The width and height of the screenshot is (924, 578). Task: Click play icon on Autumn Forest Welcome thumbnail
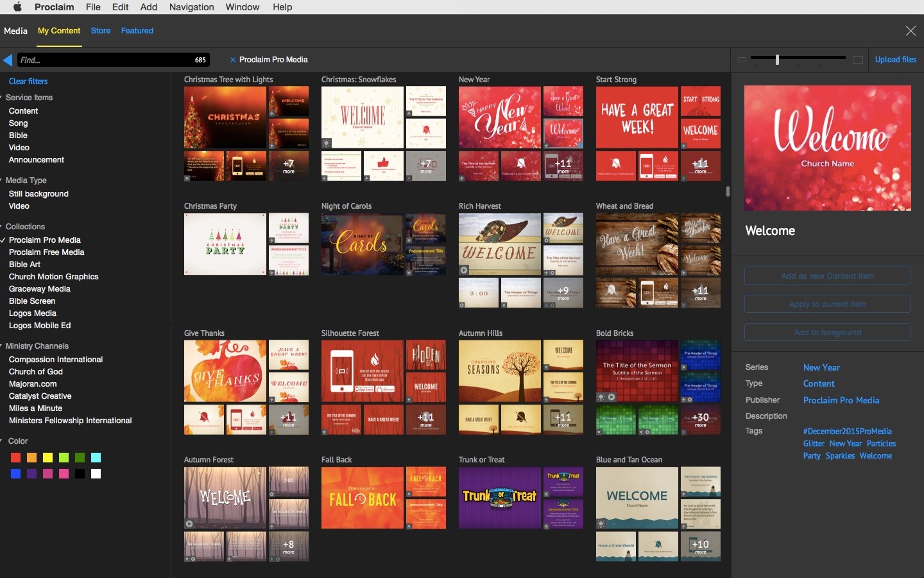[189, 523]
